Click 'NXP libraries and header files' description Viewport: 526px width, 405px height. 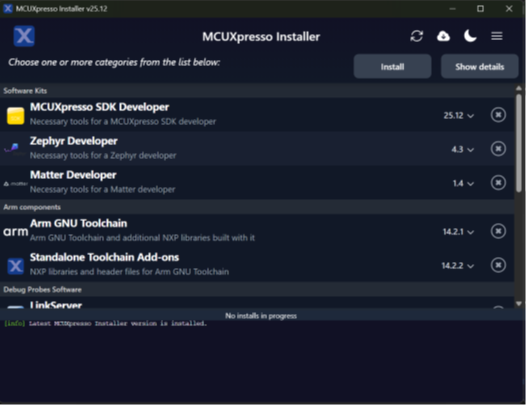coord(129,271)
